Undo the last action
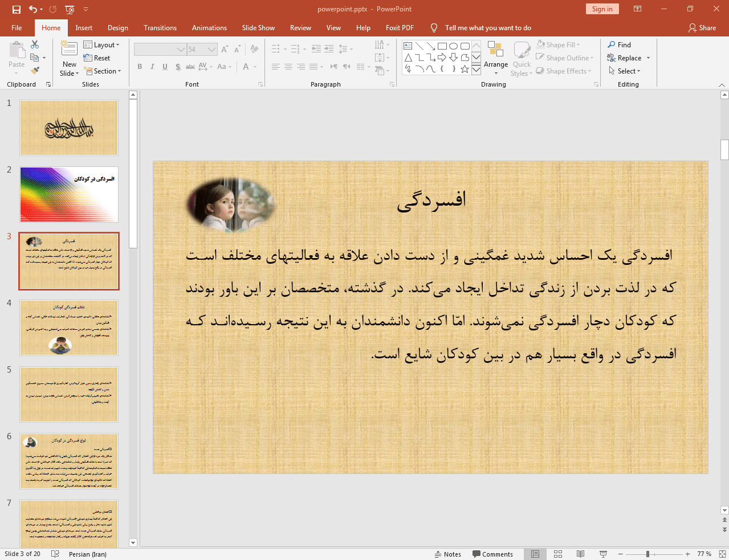729x560 pixels. (x=33, y=9)
